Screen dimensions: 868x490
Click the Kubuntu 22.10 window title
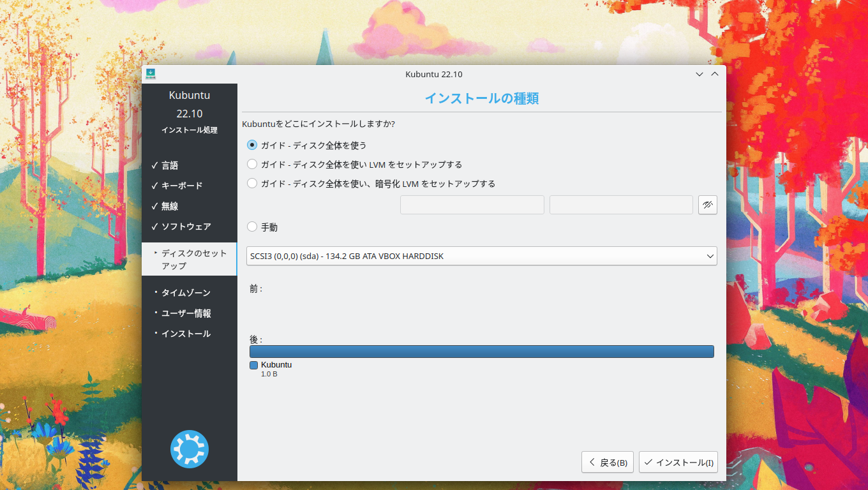point(434,74)
